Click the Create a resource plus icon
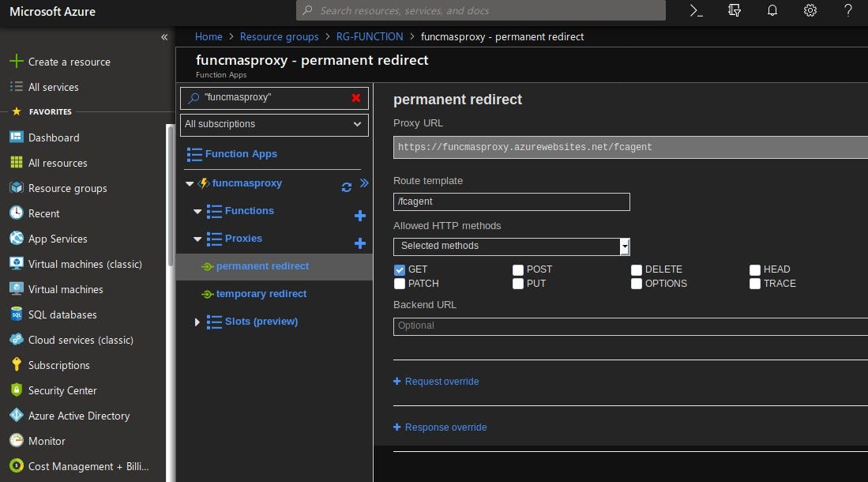The width and height of the screenshot is (868, 482). [x=17, y=61]
